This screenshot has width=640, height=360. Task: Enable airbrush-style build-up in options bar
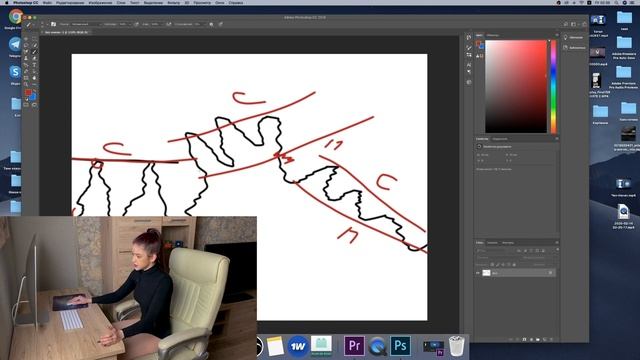click(x=169, y=24)
